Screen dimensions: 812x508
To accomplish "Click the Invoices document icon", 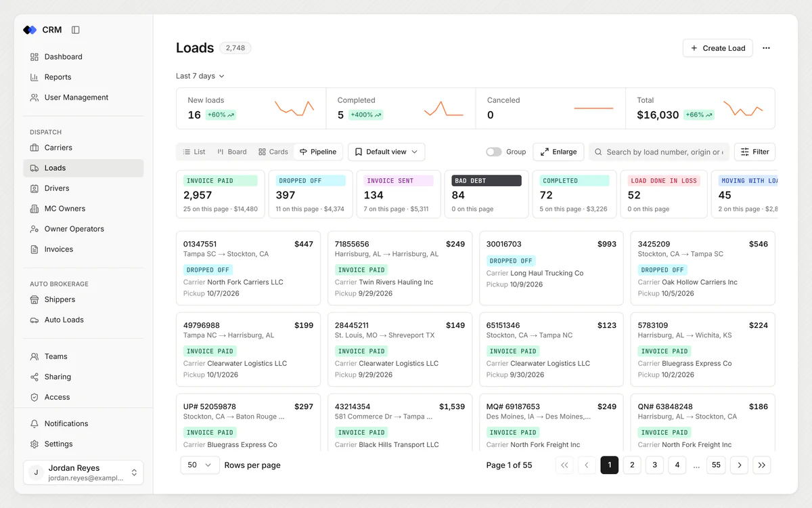I will pyautogui.click(x=35, y=249).
